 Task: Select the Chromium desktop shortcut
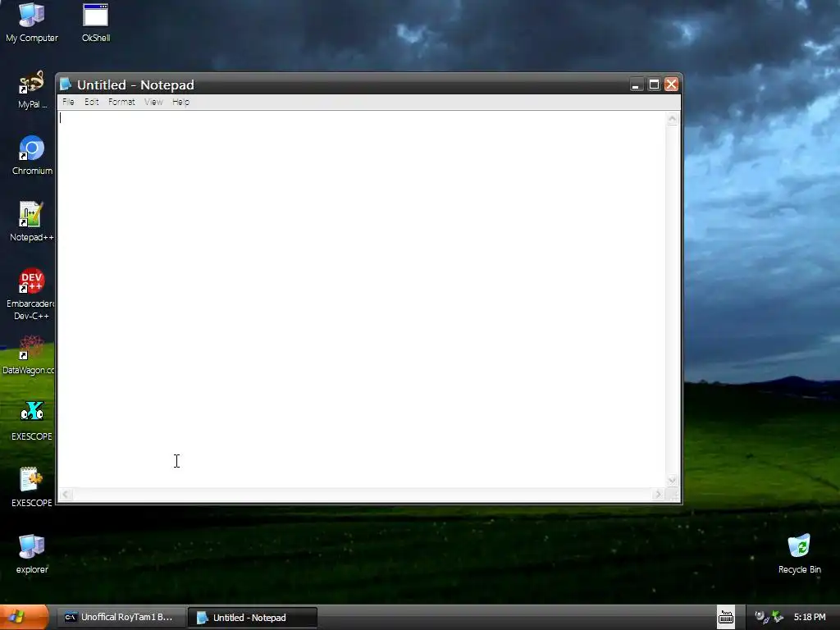(32, 156)
